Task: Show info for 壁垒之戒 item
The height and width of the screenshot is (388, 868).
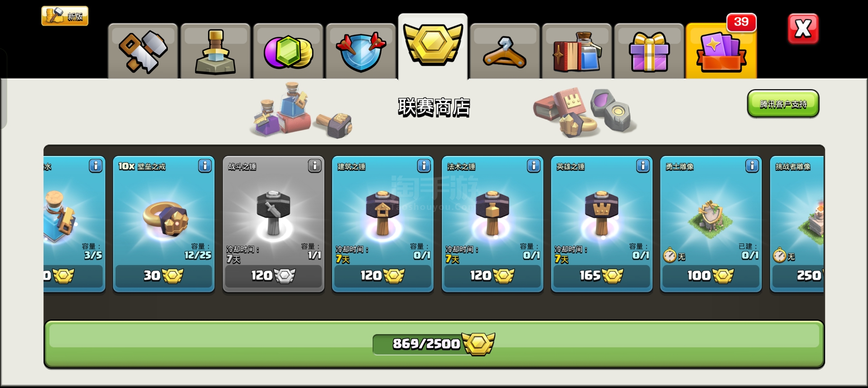Action: click(x=205, y=166)
